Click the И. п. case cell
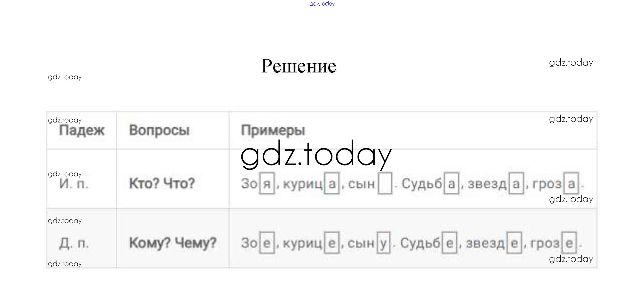 coord(74,184)
